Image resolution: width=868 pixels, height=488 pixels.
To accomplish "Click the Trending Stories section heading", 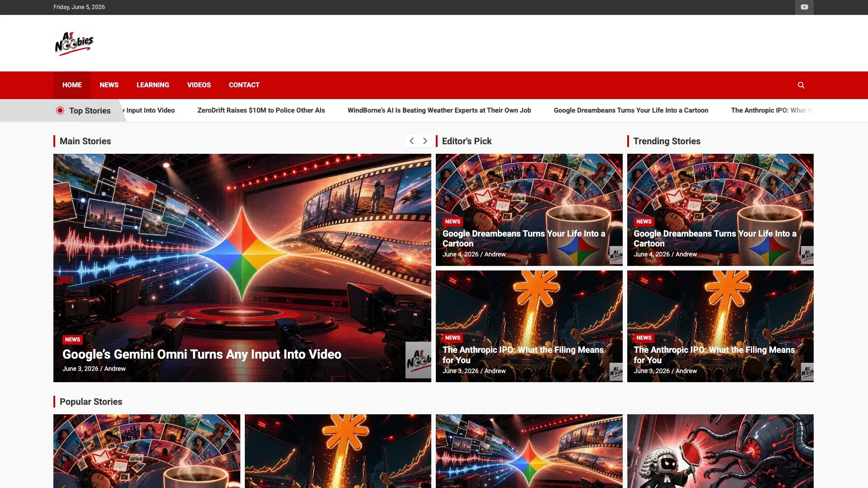I will (x=667, y=141).
